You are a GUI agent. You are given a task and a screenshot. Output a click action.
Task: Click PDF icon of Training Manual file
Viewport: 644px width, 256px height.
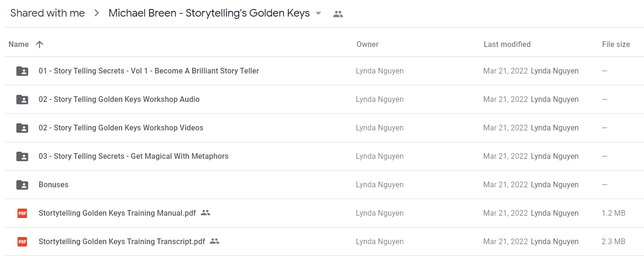click(22, 213)
